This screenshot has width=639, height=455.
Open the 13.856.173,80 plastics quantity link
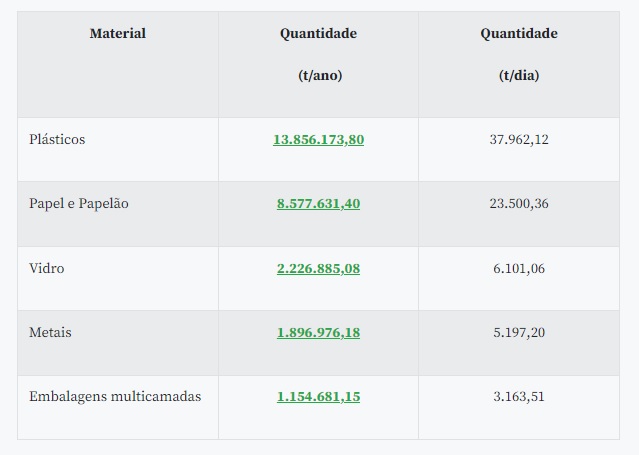click(x=318, y=140)
